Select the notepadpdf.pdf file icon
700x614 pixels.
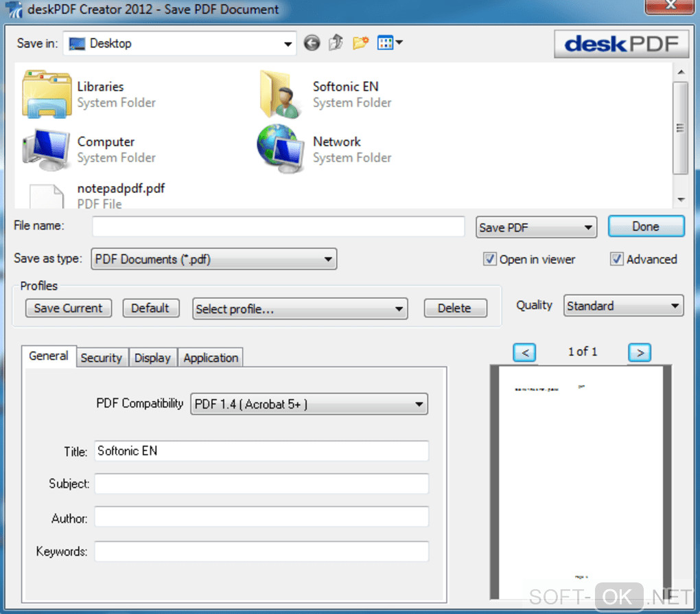coord(47,196)
